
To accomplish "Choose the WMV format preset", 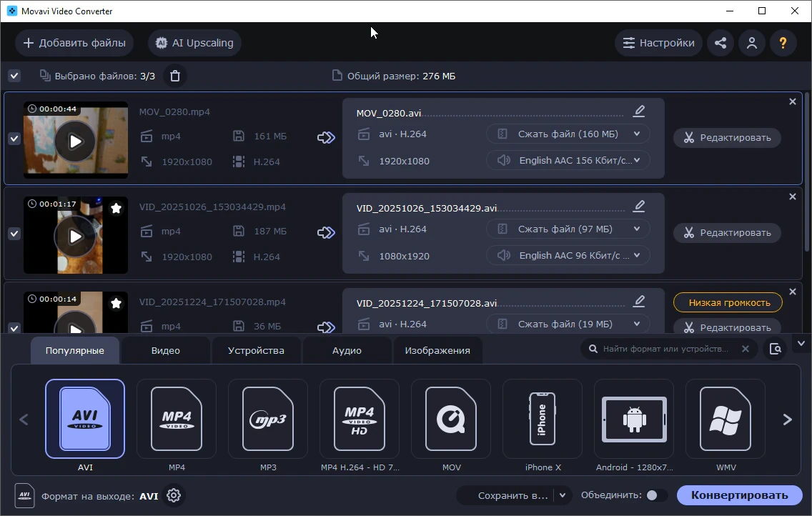I will tap(726, 419).
